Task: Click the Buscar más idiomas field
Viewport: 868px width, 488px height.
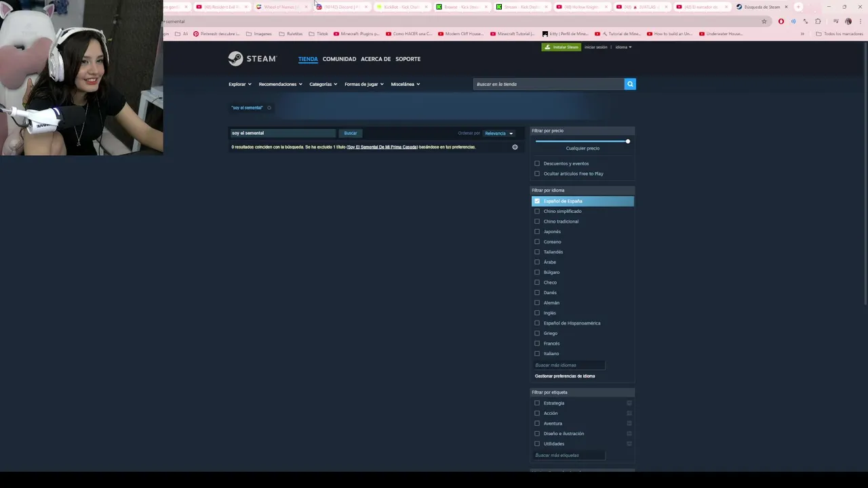Action: tap(568, 365)
